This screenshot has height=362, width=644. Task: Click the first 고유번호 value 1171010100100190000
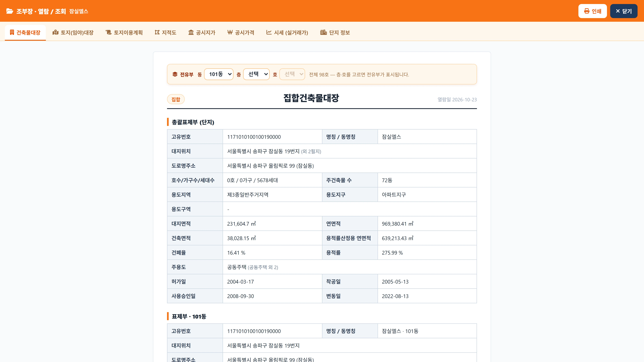(x=254, y=137)
